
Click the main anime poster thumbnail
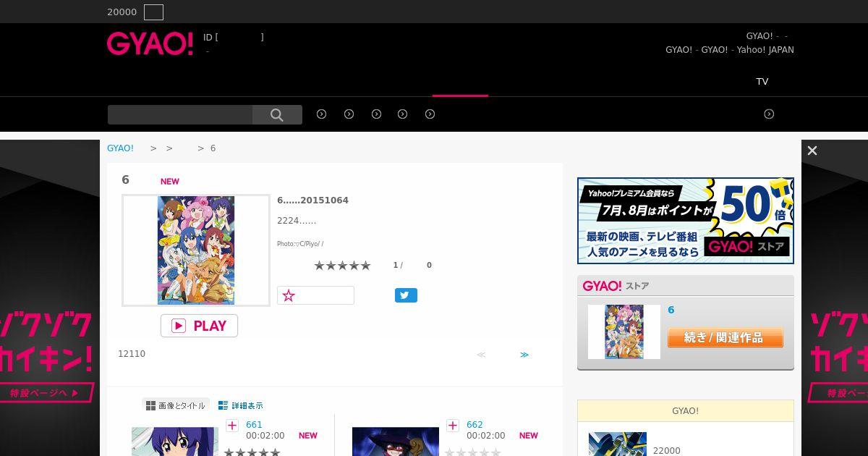click(196, 250)
